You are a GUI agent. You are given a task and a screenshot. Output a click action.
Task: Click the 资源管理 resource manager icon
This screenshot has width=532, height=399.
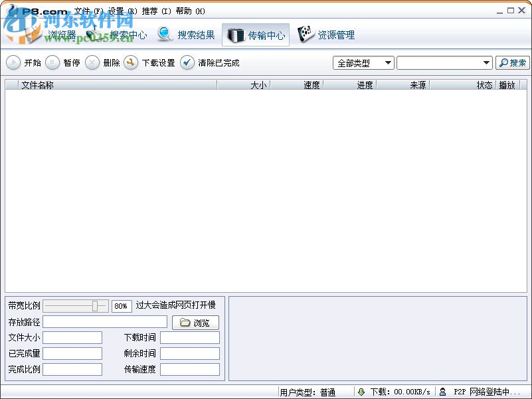[x=306, y=33]
